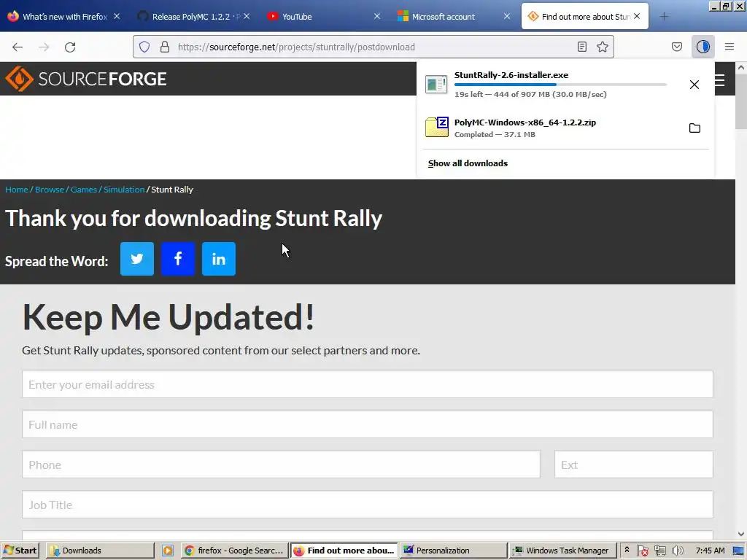The width and height of the screenshot is (747, 560).
Task: Click the media player taskbar icon
Action: [x=168, y=551]
